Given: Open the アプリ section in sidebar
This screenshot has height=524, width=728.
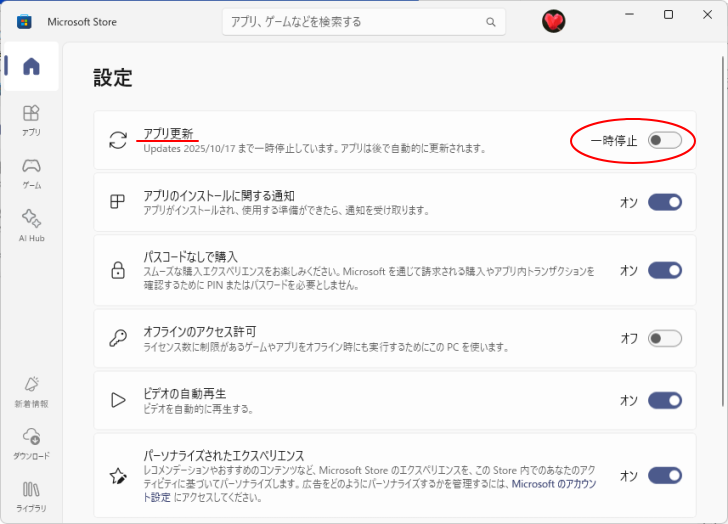Looking at the screenshot, I should (31, 120).
